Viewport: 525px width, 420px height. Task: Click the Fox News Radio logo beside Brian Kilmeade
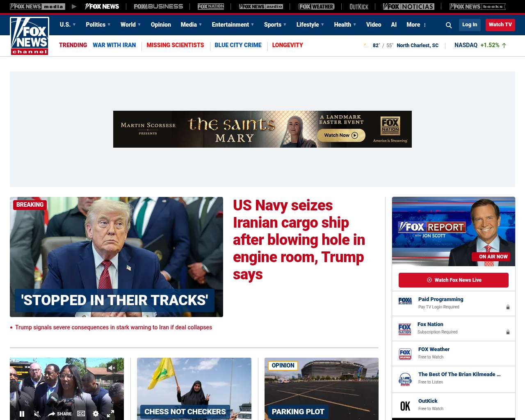405,379
